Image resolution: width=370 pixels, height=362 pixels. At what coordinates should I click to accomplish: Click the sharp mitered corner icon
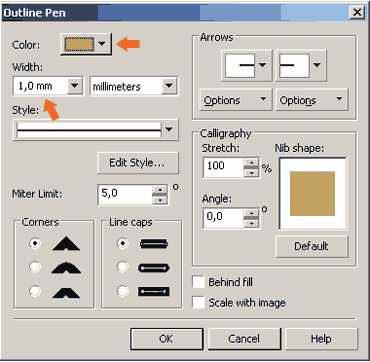click(66, 243)
